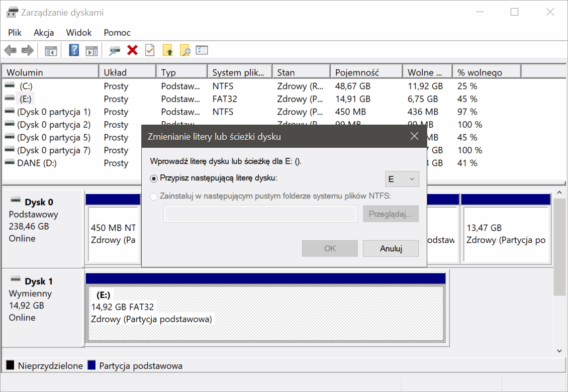
Task: Select the 450 MB NT partition block on Dysk 0
Action: click(x=114, y=234)
